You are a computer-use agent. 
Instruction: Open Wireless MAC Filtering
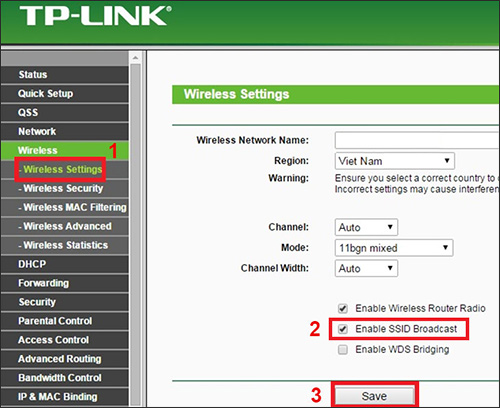pos(64,207)
